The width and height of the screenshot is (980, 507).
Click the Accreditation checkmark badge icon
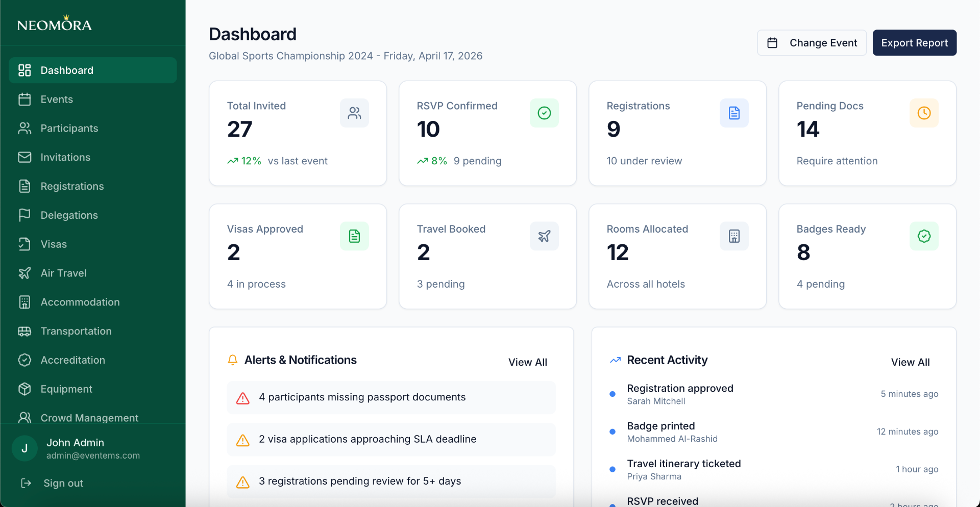coord(24,360)
